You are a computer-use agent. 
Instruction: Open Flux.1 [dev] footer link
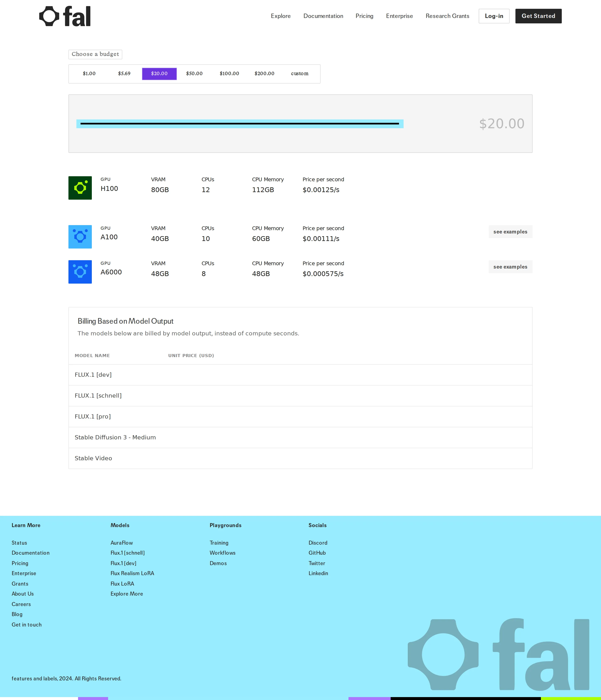[124, 563]
